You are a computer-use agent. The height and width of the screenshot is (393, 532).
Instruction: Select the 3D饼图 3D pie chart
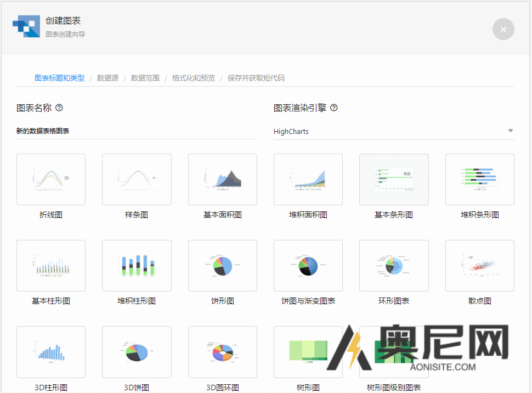tap(137, 352)
